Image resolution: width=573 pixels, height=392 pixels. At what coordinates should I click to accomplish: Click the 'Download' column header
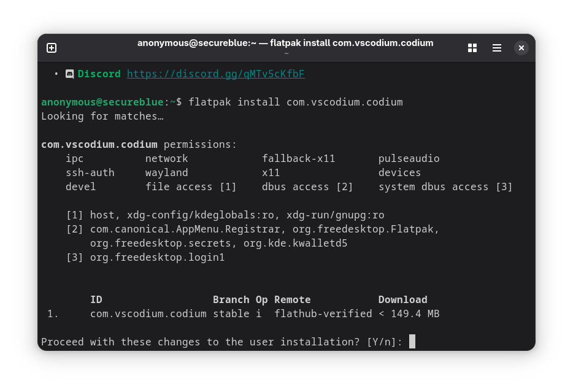[402, 299]
